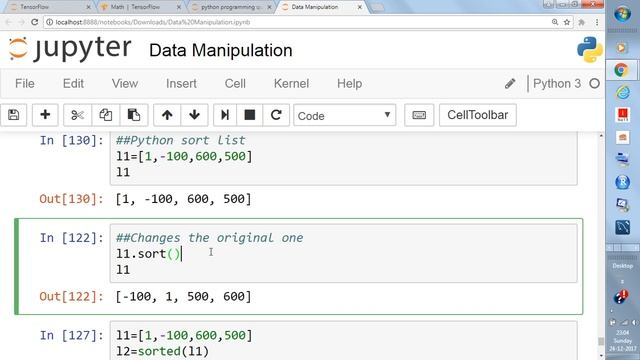
Task: Insert a cell below with the plus icon
Action: [x=45, y=115]
